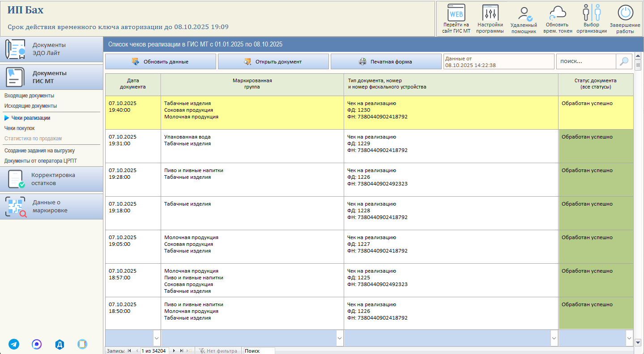This screenshot has width=644, height=354.
Task: Click the Тип документа, номер column header
Action: pyautogui.click(x=451, y=84)
